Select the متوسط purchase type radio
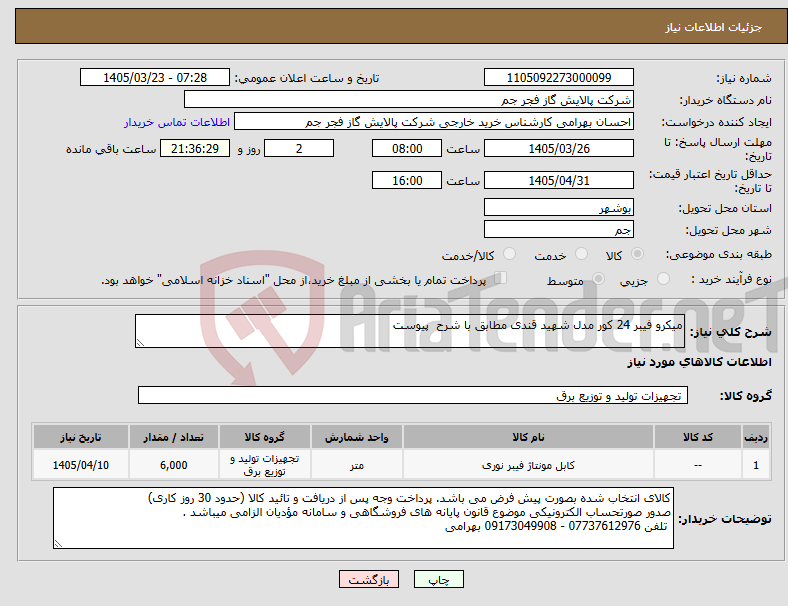The height and width of the screenshot is (606, 788). tap(598, 278)
